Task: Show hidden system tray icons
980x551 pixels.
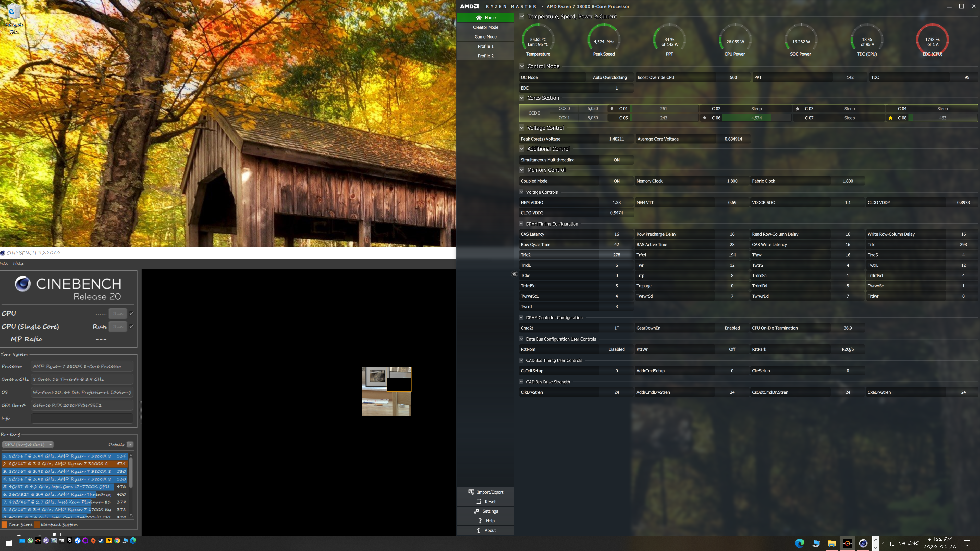Action: pyautogui.click(x=883, y=543)
